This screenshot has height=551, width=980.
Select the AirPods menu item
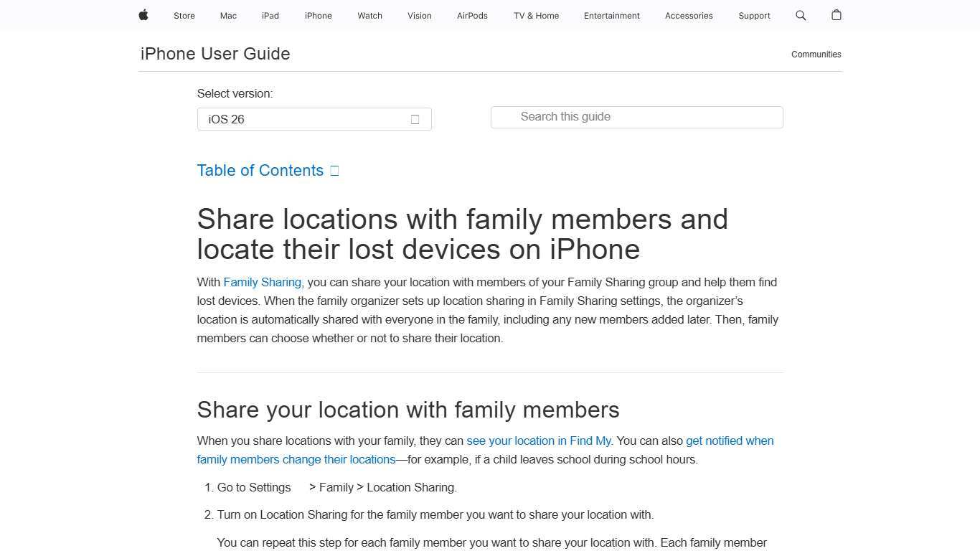click(x=472, y=15)
